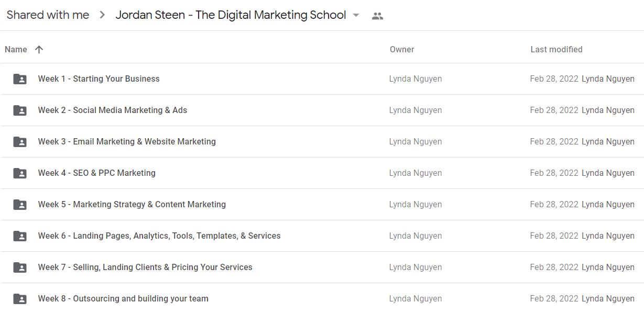Select the Week 8 Outsourcing folder icon
Screen dimensions: 644x313
click(x=20, y=299)
